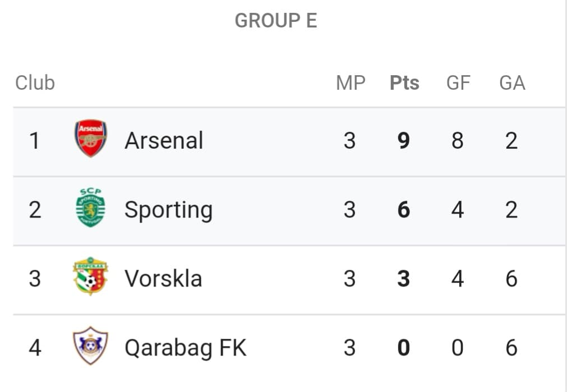567x392 pixels.
Task: Click the GF column header
Action: [458, 83]
